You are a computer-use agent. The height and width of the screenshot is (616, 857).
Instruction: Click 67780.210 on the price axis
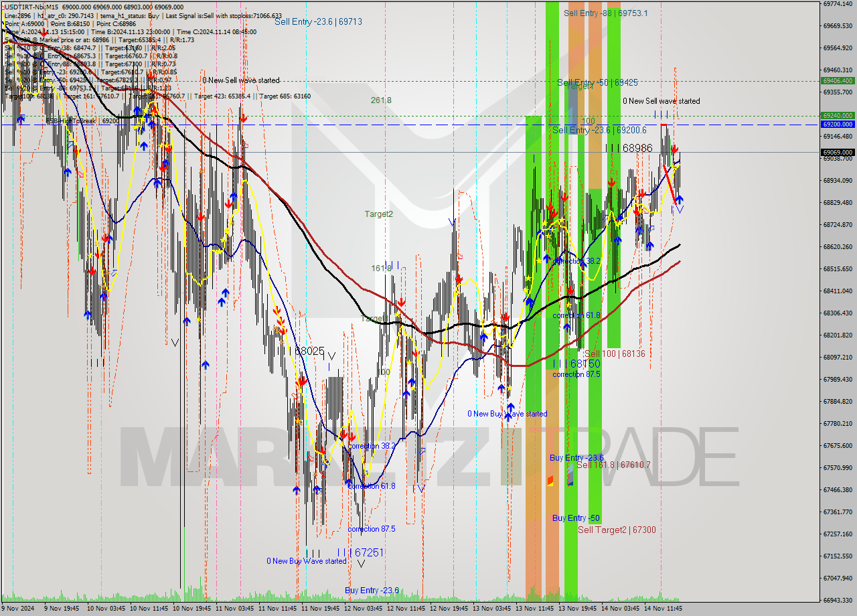point(838,424)
